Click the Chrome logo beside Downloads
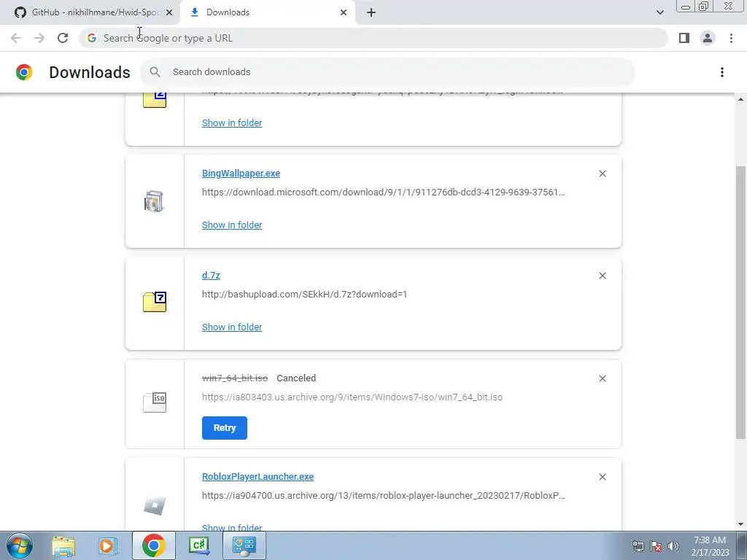747x560 pixels. [24, 72]
